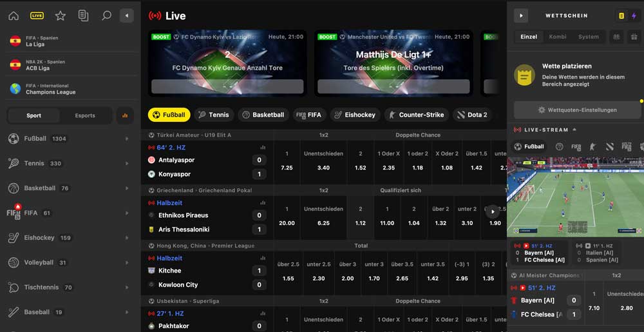The height and width of the screenshot is (332, 644).
Task: Collapse the left sidebar arrow button
Action: [126, 15]
